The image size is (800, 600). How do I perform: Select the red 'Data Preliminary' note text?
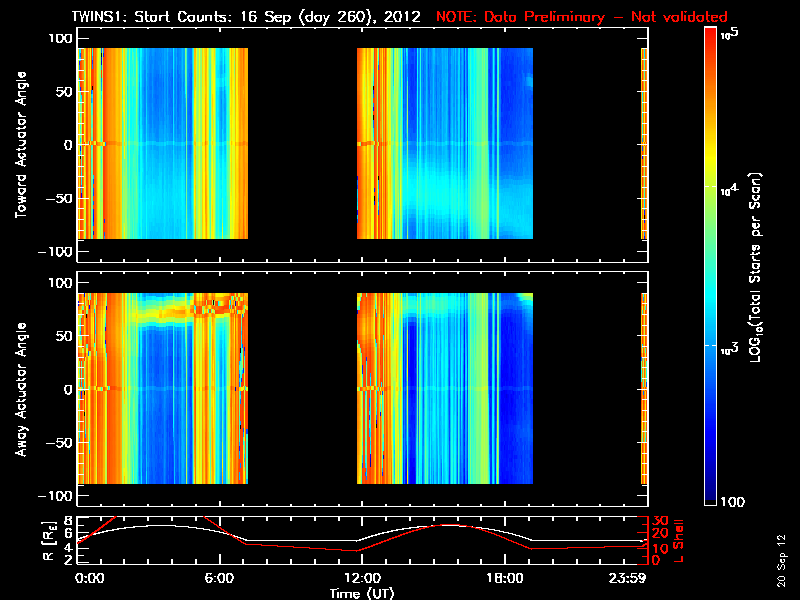(x=582, y=17)
